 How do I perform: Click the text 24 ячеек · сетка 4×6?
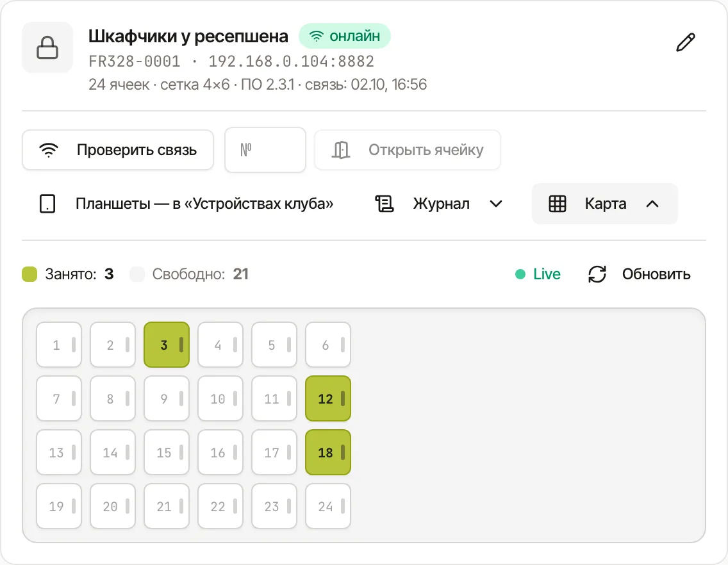tap(159, 85)
